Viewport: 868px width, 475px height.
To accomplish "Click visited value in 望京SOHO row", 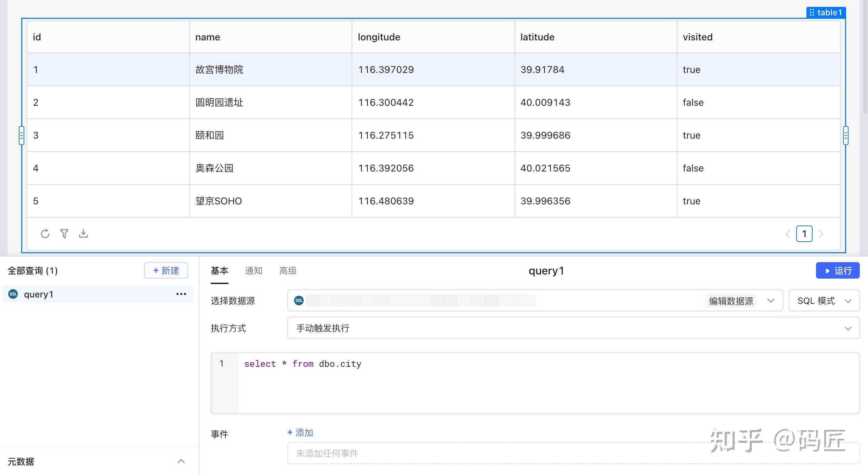I will [692, 201].
